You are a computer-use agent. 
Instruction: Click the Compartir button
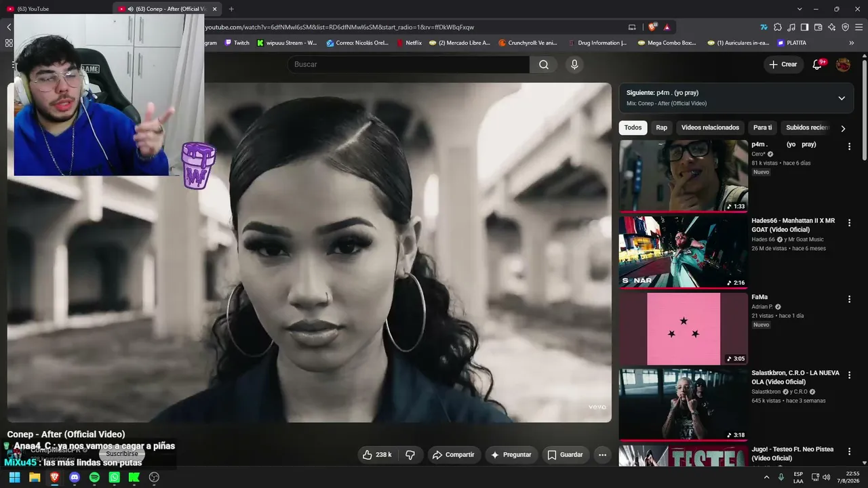tap(454, 455)
